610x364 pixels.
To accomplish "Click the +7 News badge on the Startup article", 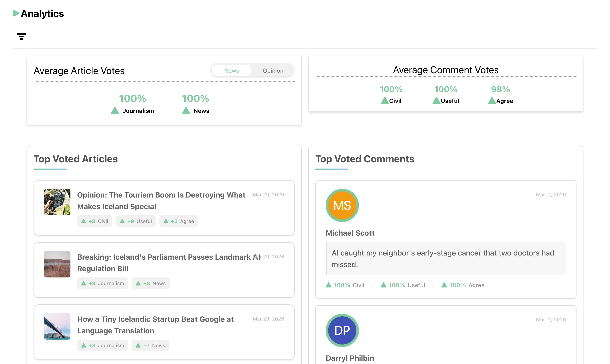I will click(x=150, y=345).
